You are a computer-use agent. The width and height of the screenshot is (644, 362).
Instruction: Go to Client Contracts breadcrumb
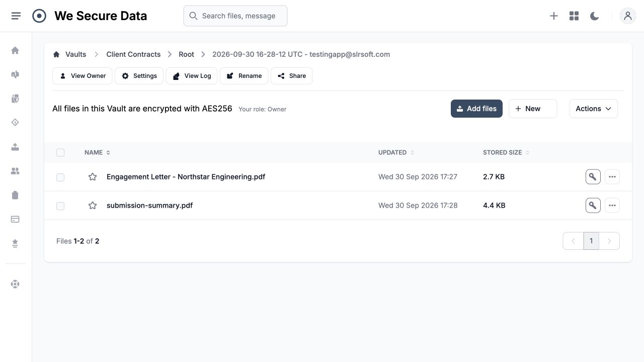pos(133,54)
